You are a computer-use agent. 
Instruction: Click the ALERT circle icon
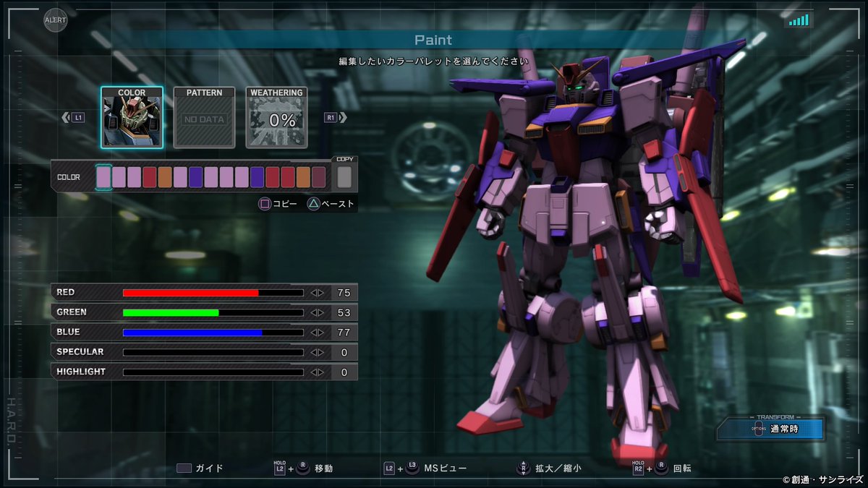point(55,20)
